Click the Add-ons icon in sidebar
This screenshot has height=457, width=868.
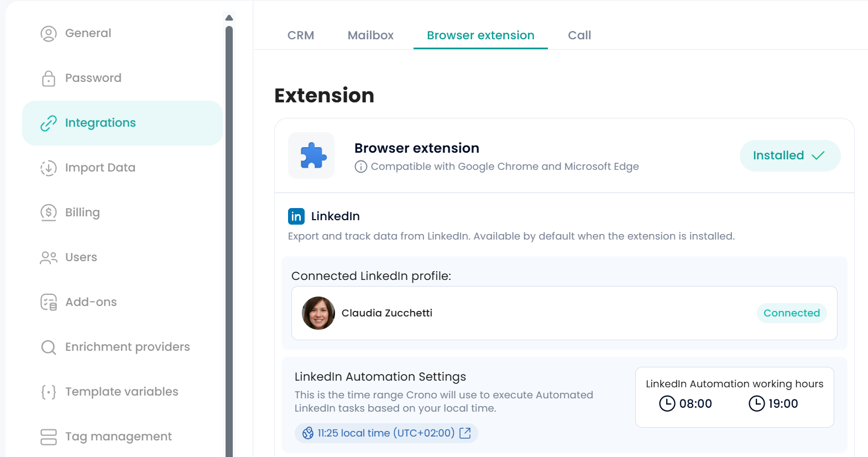click(x=49, y=302)
